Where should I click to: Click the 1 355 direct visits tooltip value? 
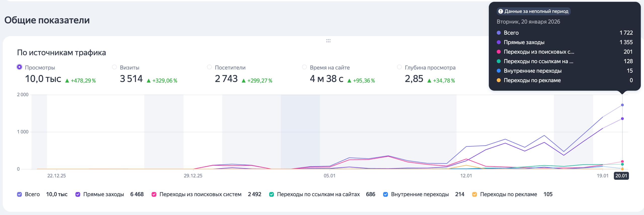coord(626,42)
